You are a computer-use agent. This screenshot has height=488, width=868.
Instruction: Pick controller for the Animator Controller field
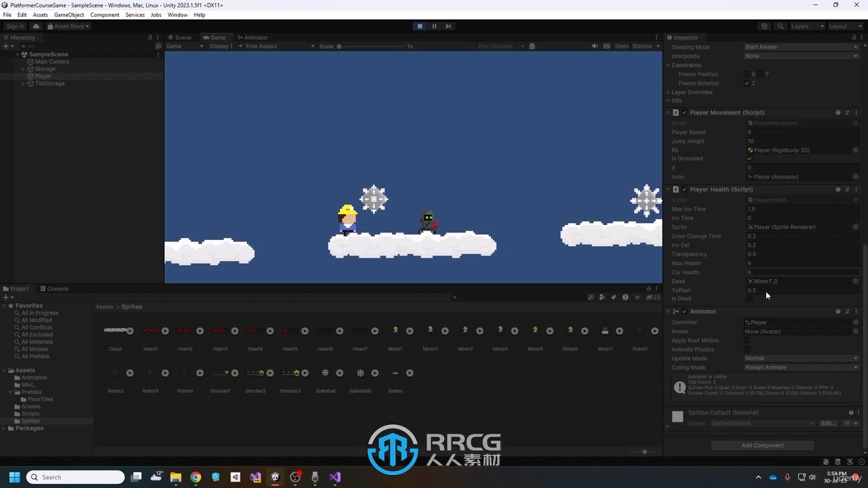[x=856, y=323]
